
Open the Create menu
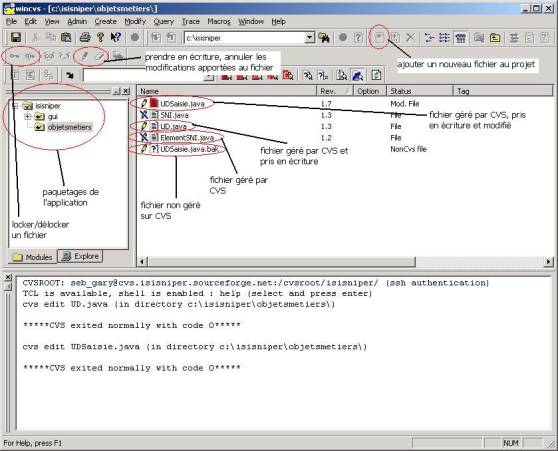point(106,22)
